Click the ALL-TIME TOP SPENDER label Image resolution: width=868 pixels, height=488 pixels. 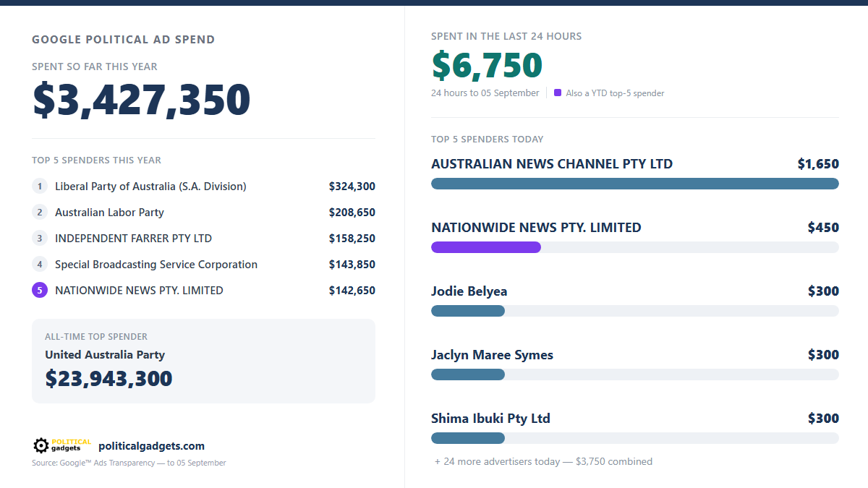tap(96, 336)
